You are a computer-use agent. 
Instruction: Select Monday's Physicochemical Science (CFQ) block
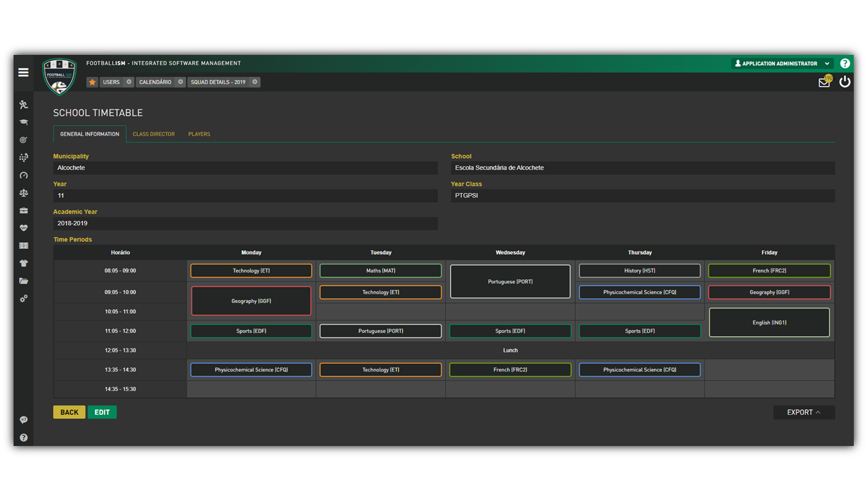[252, 370]
